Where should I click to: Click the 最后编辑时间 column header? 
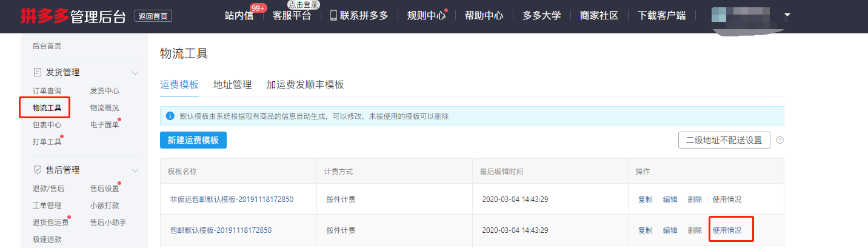[501, 172]
